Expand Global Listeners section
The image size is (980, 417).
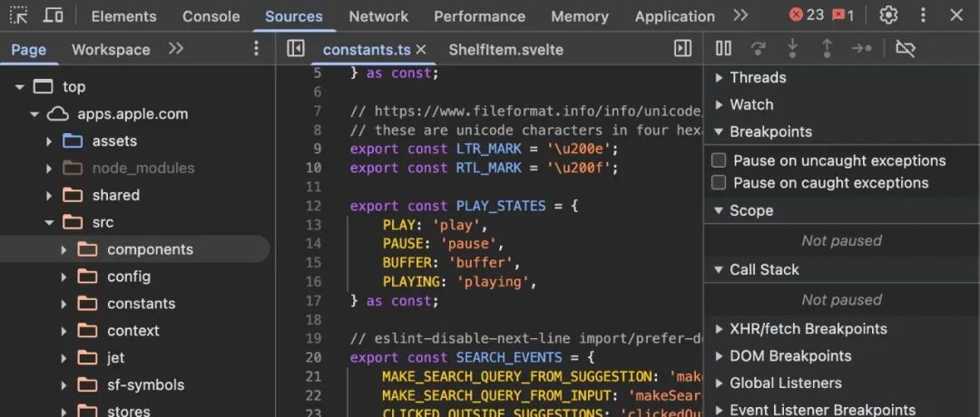pos(719,383)
